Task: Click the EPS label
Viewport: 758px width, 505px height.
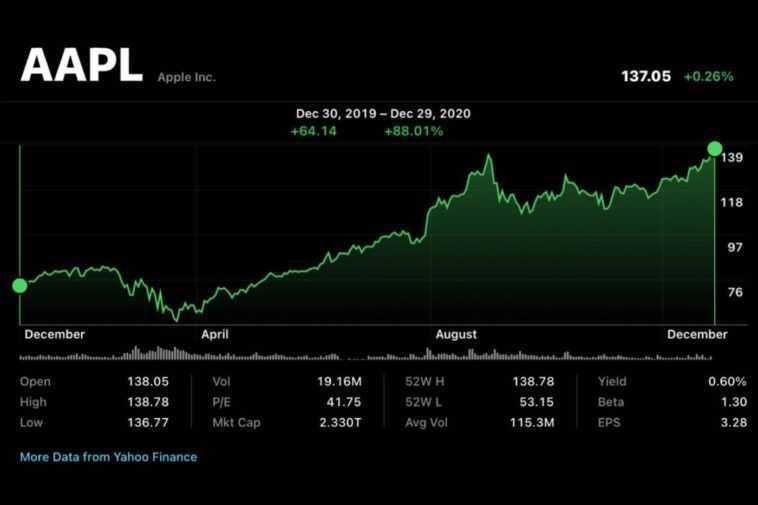Action: point(609,423)
